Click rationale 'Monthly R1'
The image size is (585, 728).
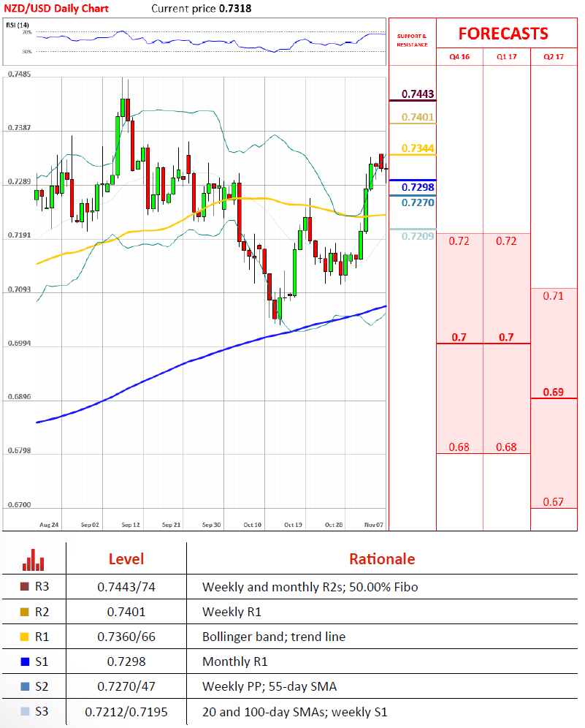pos(234,661)
